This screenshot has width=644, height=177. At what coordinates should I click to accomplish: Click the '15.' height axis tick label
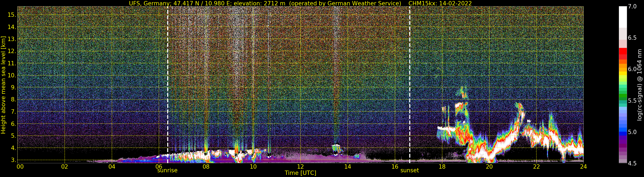[12, 15]
